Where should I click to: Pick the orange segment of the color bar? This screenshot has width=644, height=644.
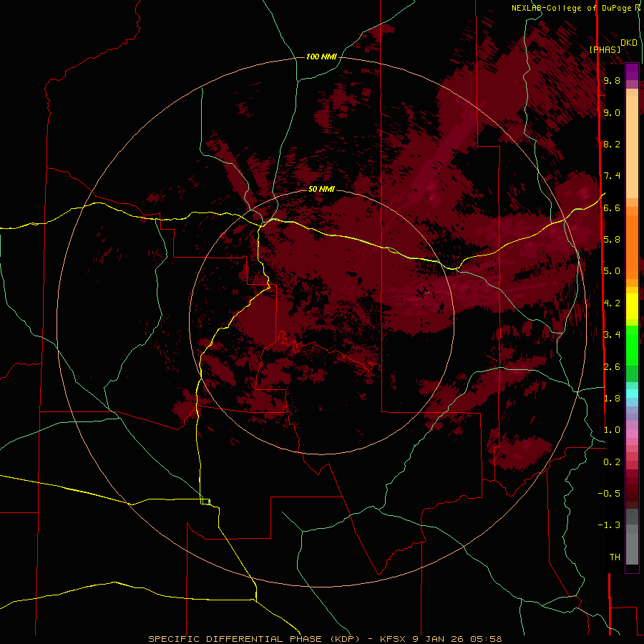click(x=632, y=248)
